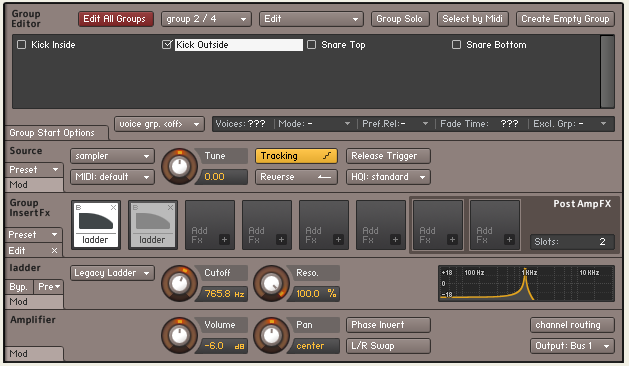Open the Group InsertFx Preset menu
Image resolution: width=629 pixels, height=366 pixels.
point(34,235)
